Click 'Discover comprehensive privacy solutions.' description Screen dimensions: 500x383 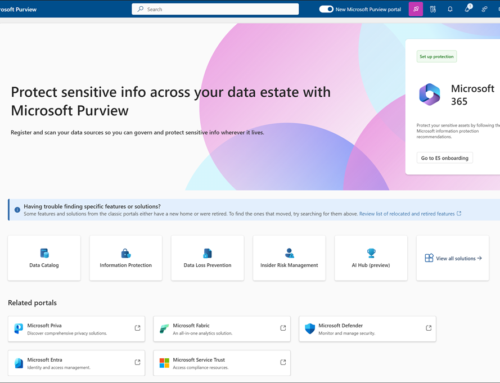[x=67, y=333]
